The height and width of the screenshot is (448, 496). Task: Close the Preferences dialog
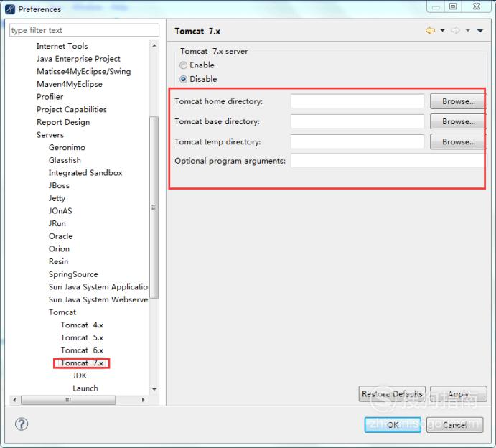477,6
